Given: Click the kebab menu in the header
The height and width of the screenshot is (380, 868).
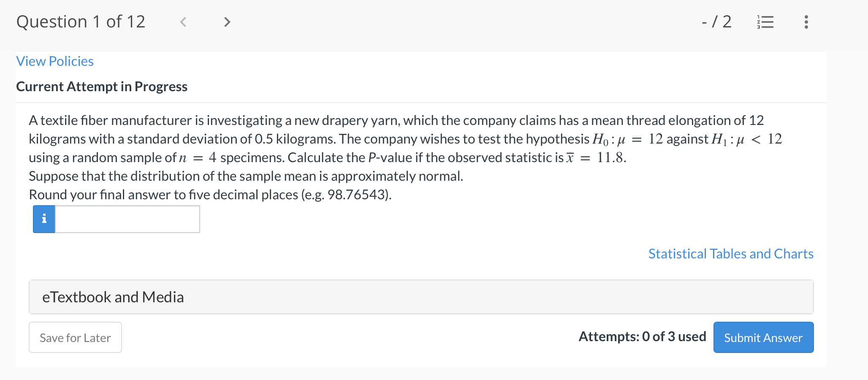Looking at the screenshot, I should click(x=806, y=22).
